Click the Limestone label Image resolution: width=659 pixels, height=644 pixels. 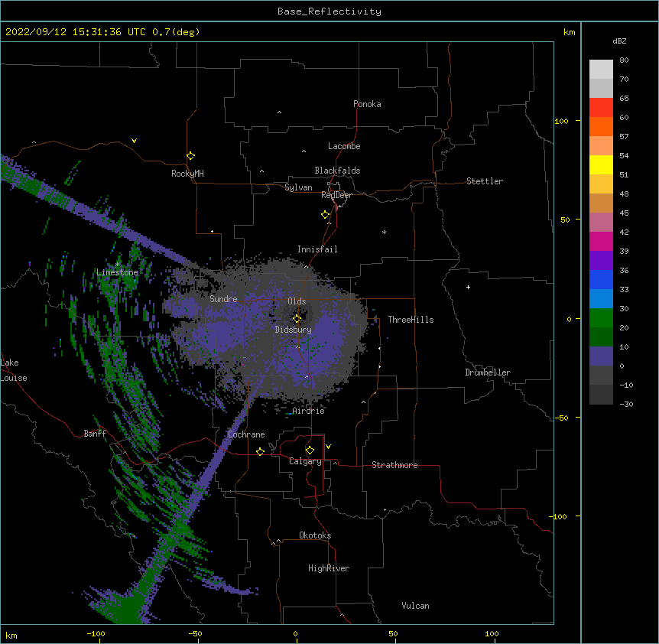117,272
